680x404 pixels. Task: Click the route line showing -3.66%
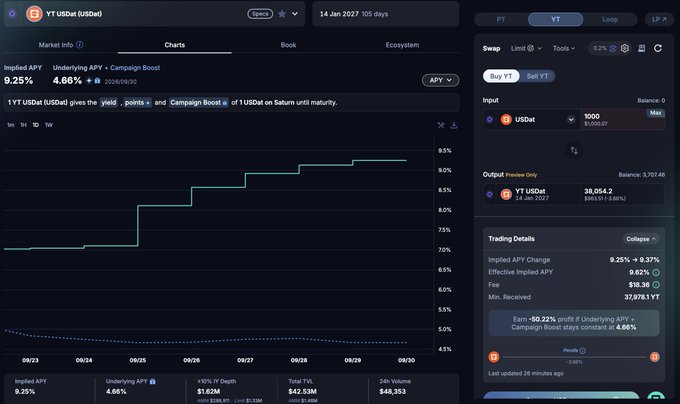coord(574,359)
